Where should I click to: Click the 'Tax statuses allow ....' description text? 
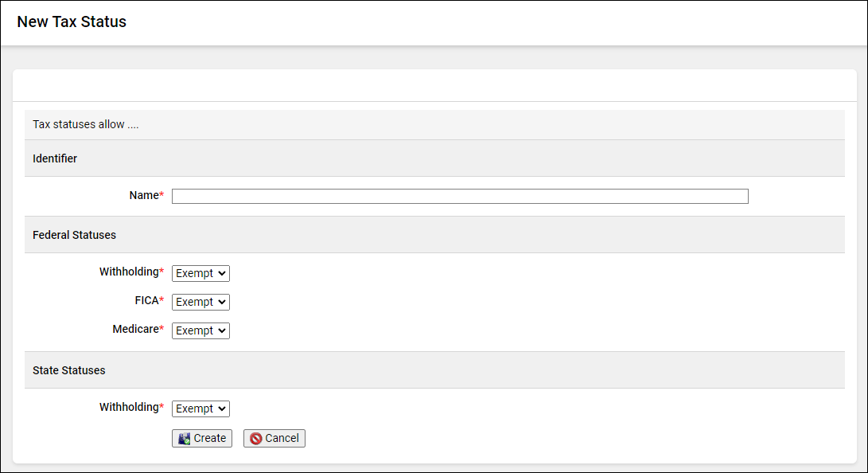(x=85, y=125)
